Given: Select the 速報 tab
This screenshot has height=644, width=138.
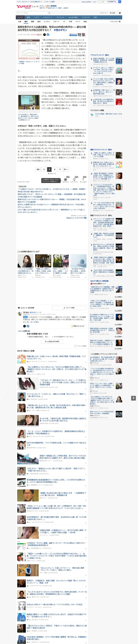Looking at the screenshot, I should pos(28,17).
